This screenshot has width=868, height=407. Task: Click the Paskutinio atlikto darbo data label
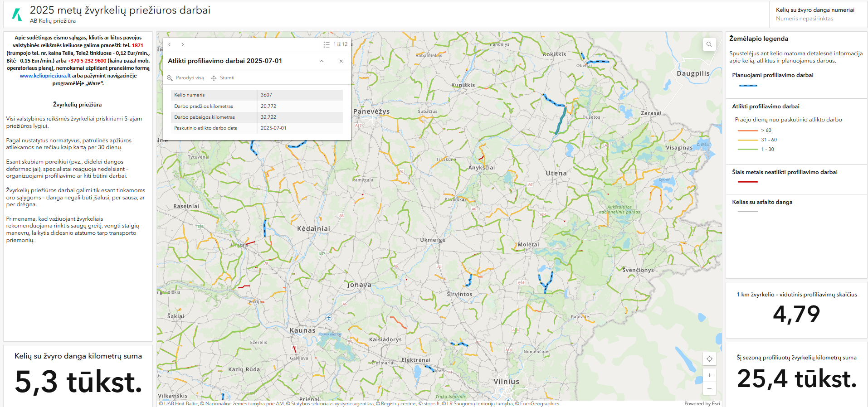(206, 128)
